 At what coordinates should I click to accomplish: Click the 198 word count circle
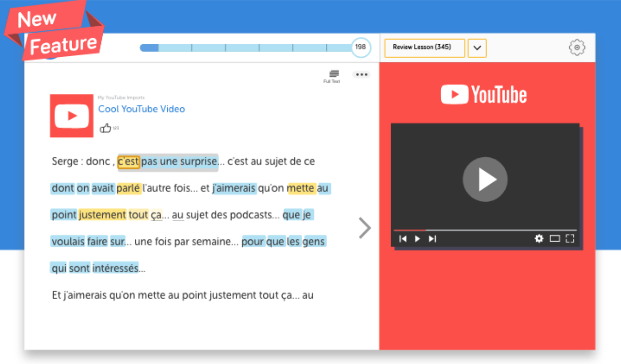361,47
